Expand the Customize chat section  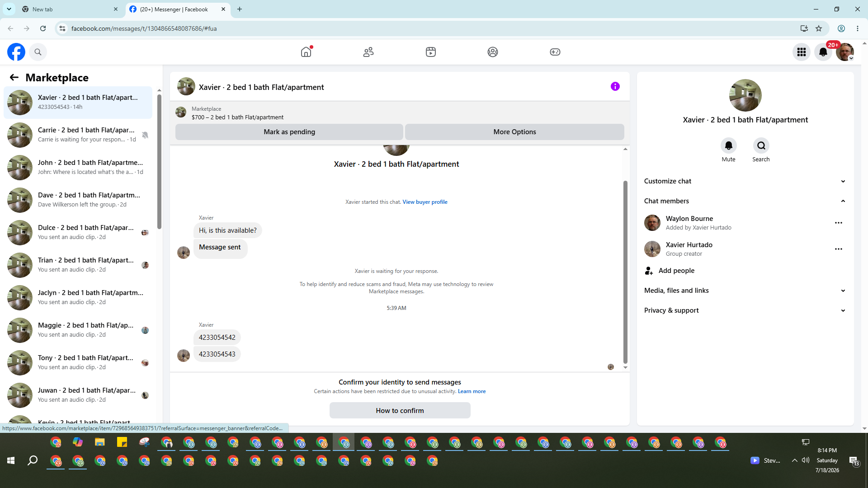coord(745,181)
